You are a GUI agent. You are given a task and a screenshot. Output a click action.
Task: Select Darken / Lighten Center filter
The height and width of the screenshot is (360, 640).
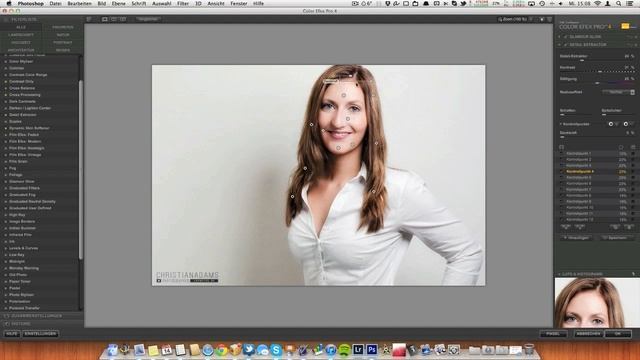(30, 108)
